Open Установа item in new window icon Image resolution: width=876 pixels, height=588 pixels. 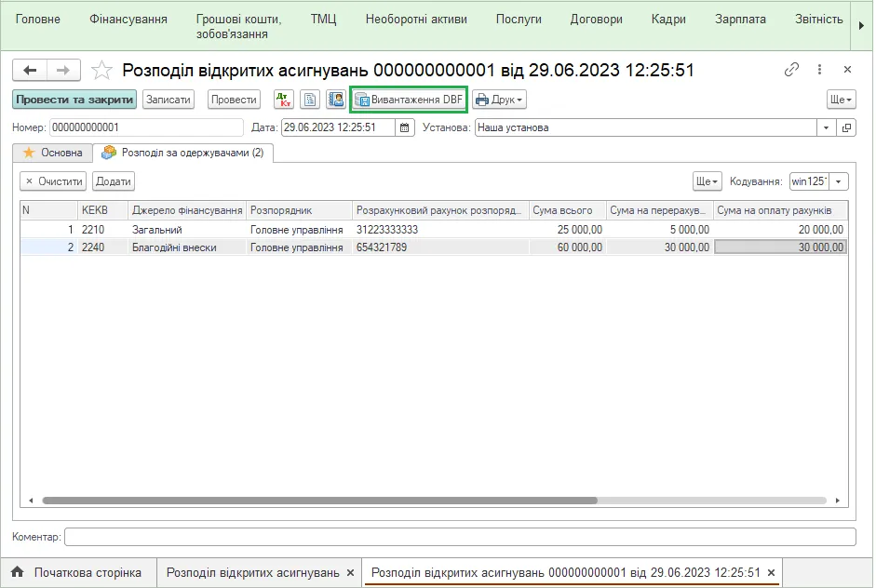(x=846, y=127)
